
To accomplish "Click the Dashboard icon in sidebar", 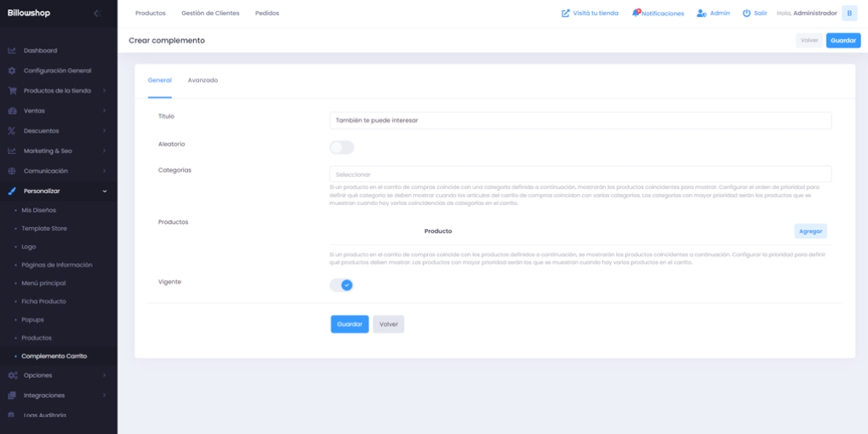I will pos(12,51).
